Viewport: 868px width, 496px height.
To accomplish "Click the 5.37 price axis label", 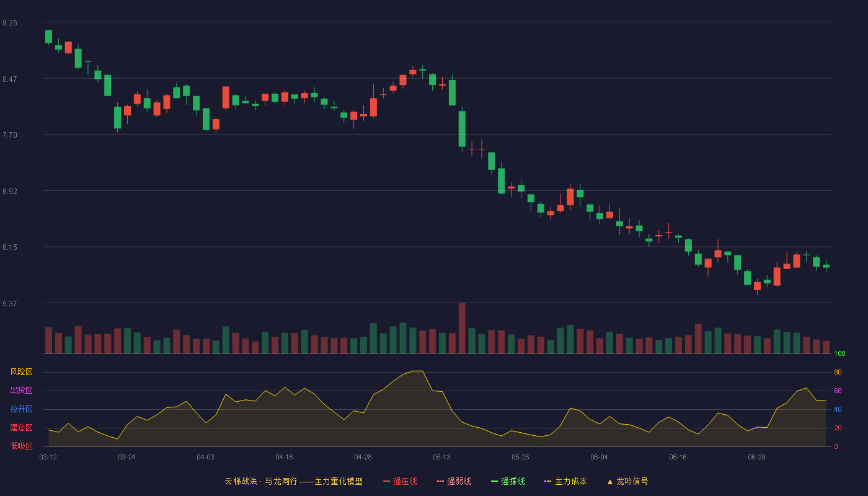I will [x=10, y=304].
